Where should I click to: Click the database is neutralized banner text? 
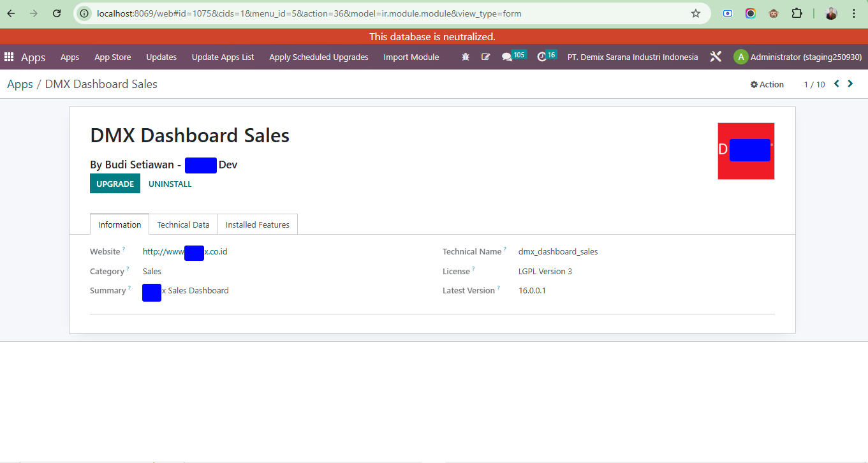tap(432, 36)
